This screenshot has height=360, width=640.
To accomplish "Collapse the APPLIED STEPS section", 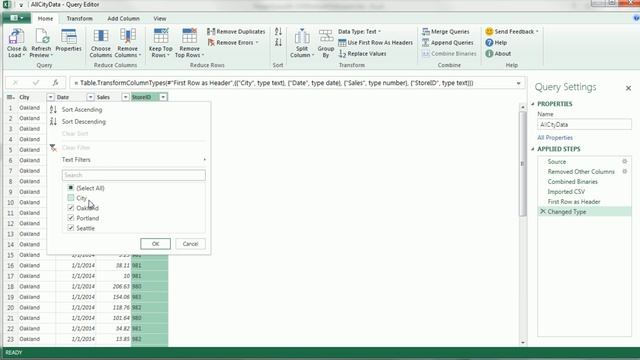I will [533, 149].
